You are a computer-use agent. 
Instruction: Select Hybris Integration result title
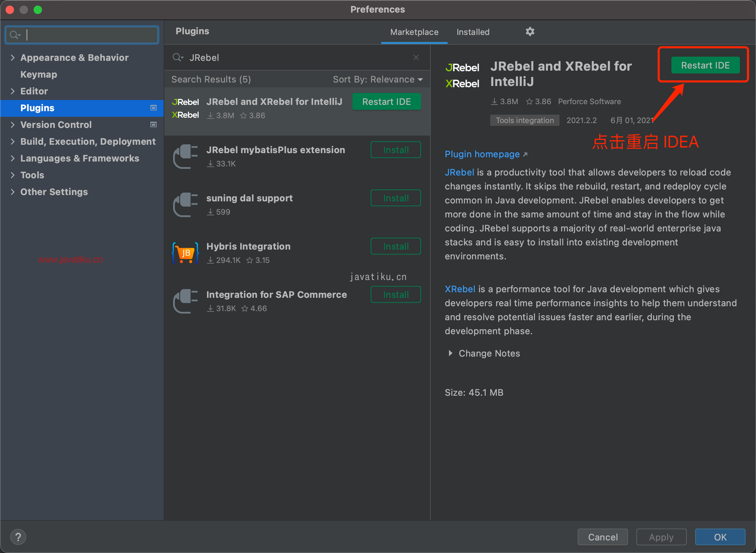248,246
